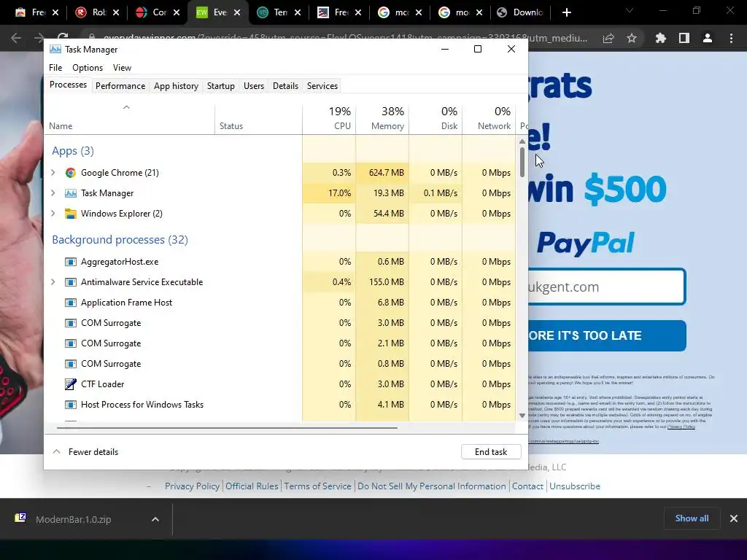The height and width of the screenshot is (560, 747).
Task: Collapse Task Manager with Fewer details
Action: (85, 452)
